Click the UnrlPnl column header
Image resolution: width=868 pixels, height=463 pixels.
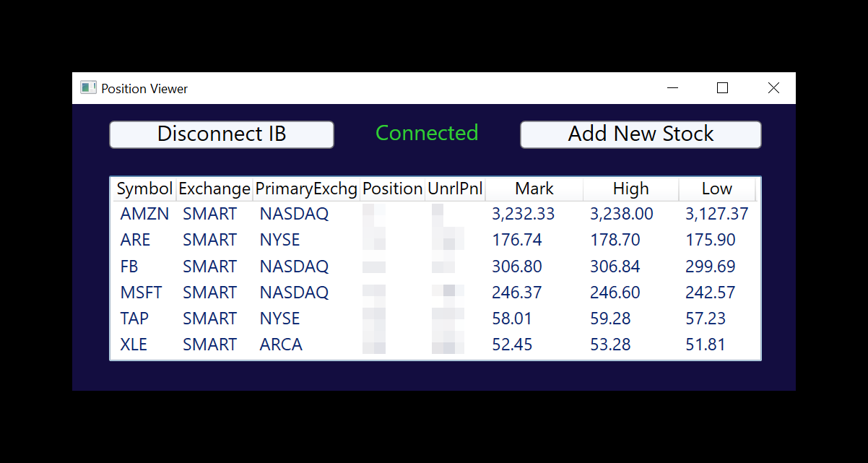[456, 189]
